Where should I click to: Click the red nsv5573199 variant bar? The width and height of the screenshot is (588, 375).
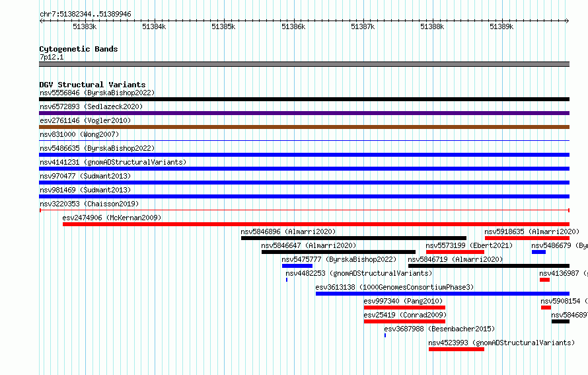coord(455,252)
